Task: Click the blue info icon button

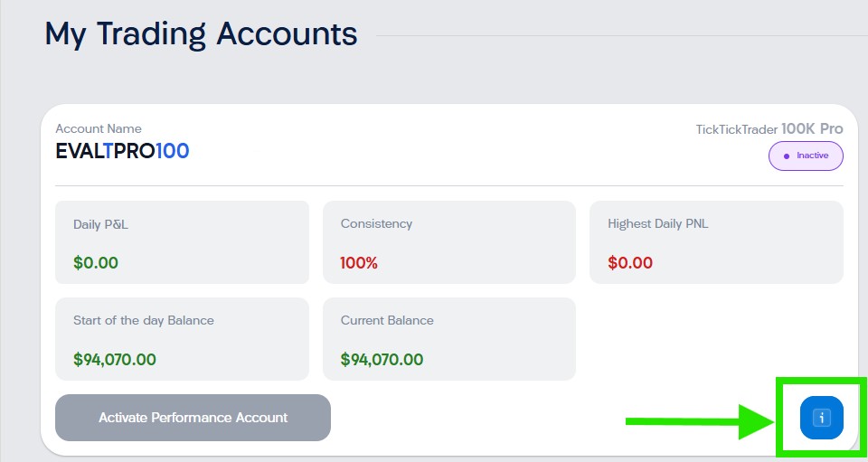Action: pyautogui.click(x=821, y=418)
